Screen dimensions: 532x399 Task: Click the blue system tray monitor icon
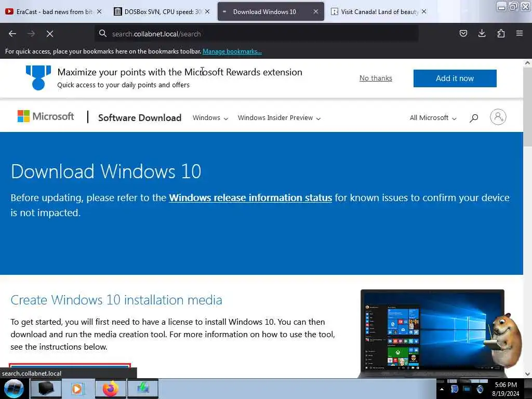(x=467, y=389)
